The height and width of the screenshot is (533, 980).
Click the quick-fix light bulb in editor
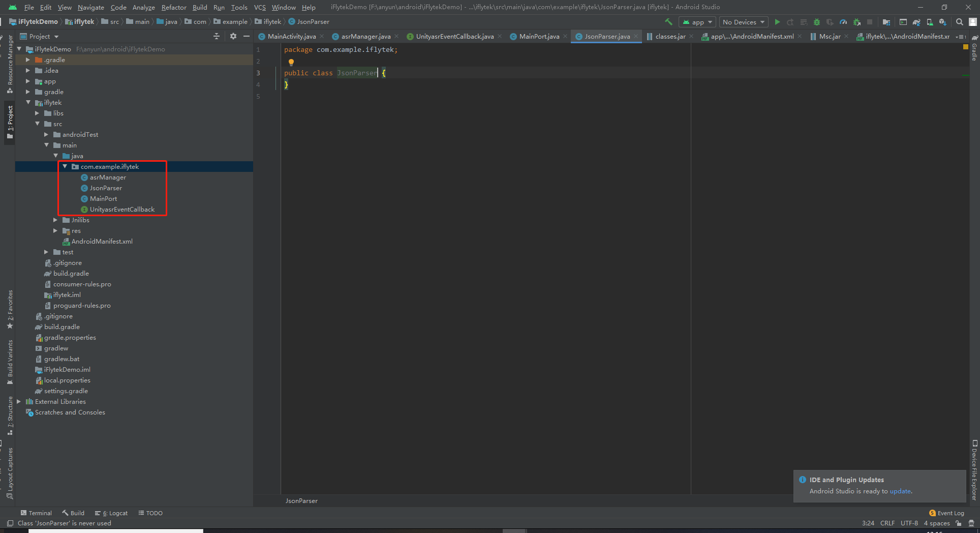coord(291,62)
